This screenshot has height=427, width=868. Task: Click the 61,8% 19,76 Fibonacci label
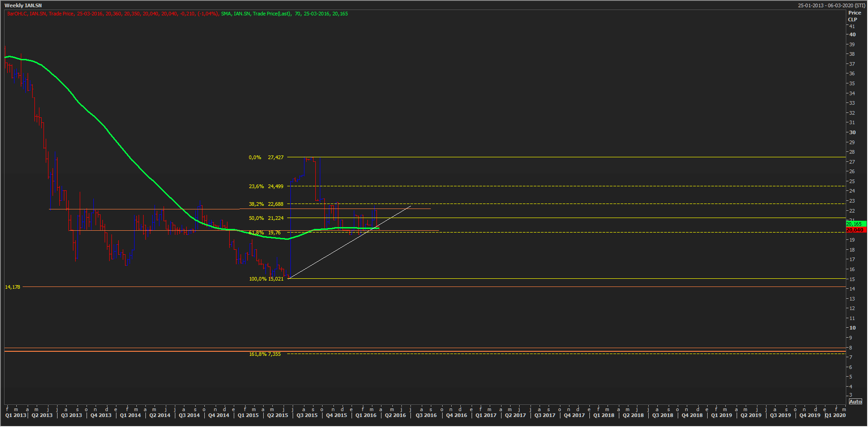pos(265,233)
